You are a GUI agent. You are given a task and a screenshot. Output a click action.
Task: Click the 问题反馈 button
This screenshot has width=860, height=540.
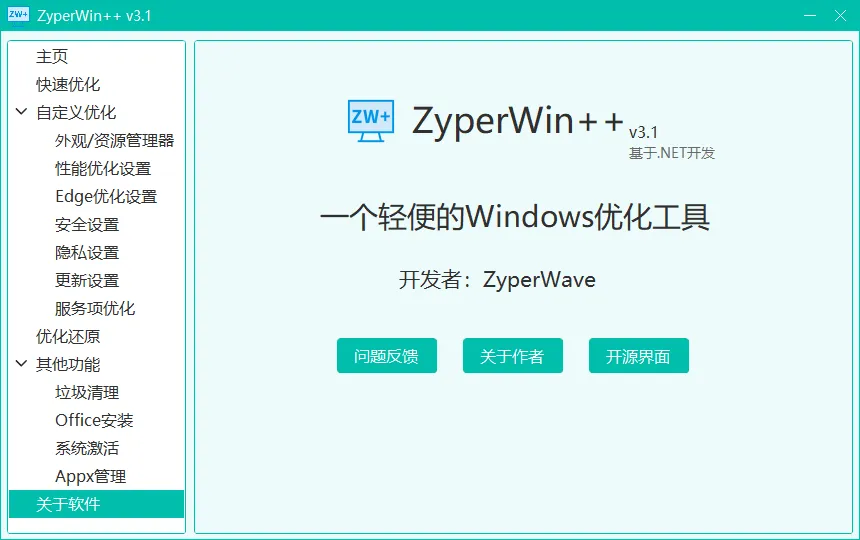point(386,356)
